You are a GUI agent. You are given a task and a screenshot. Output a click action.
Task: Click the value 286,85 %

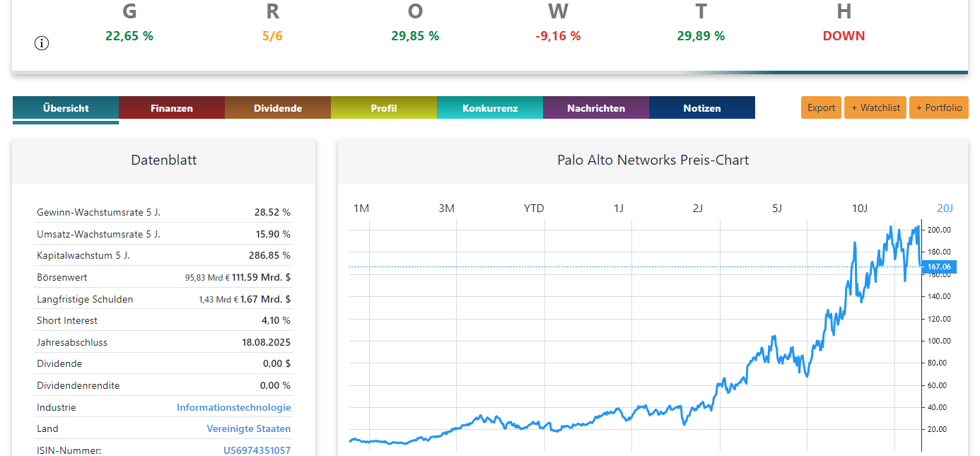[269, 255]
